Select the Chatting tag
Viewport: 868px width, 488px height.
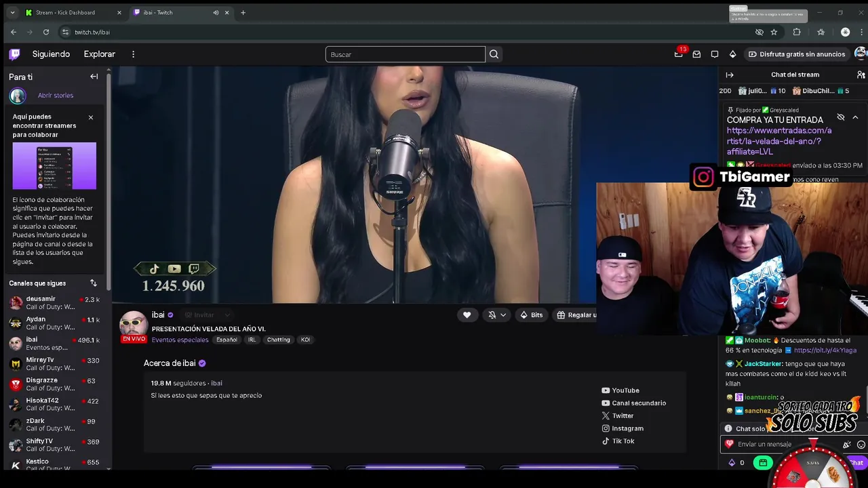pos(278,340)
